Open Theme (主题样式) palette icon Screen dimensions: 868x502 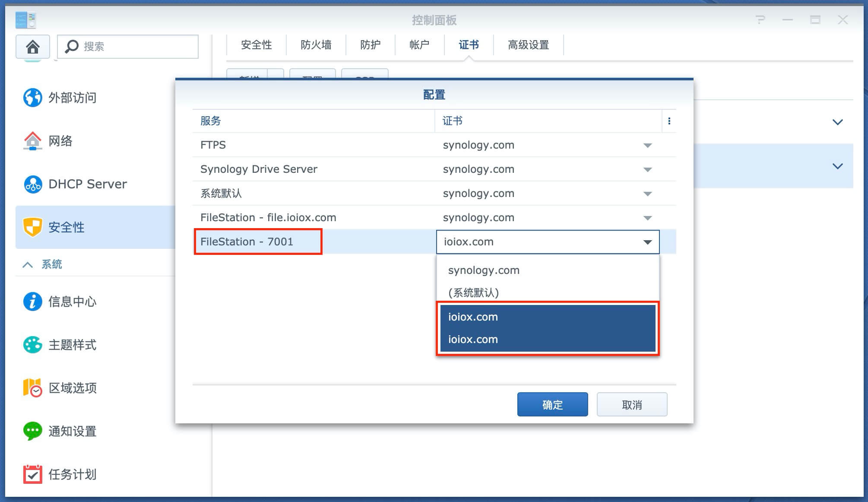(x=32, y=345)
